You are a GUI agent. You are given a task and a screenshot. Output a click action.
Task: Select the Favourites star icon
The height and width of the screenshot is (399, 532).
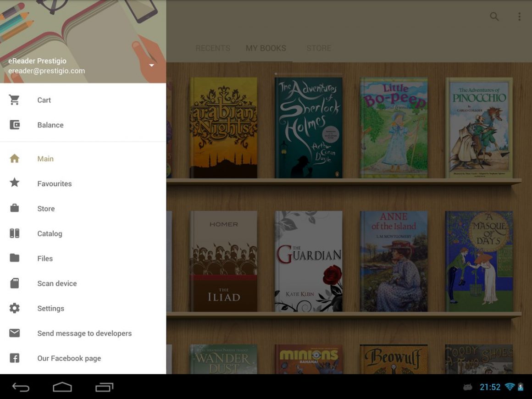click(14, 183)
